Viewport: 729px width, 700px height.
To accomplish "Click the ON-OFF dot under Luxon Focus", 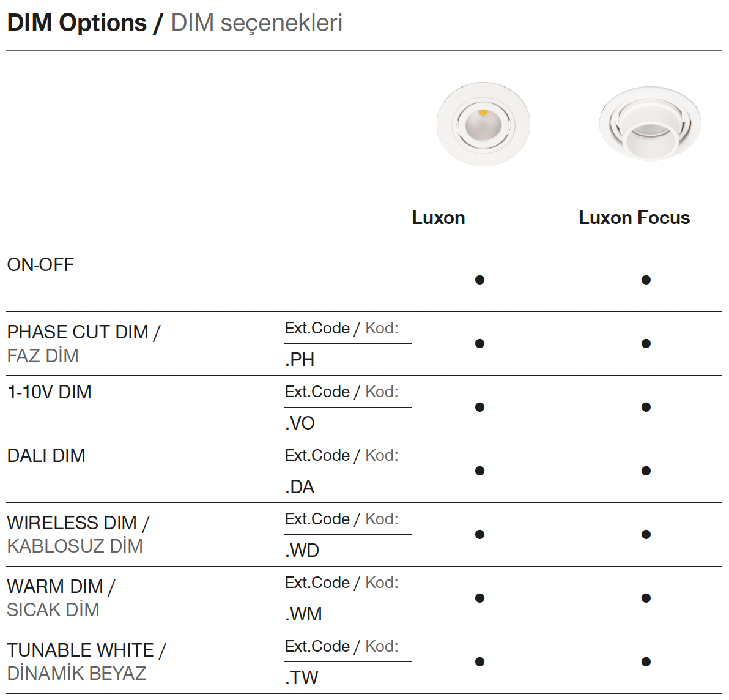I will click(x=646, y=280).
